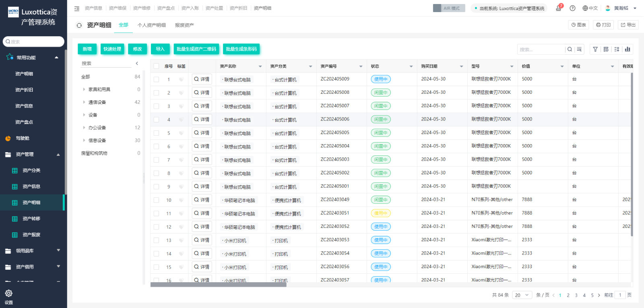Click the table search magnifier icon

click(x=570, y=50)
